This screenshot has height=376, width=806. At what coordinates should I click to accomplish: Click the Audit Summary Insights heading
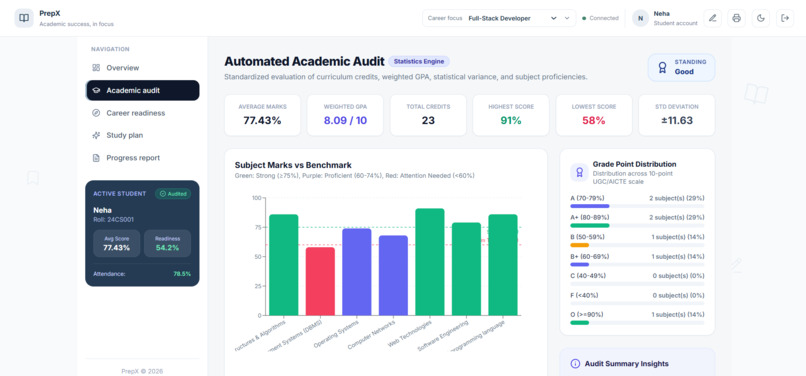627,364
